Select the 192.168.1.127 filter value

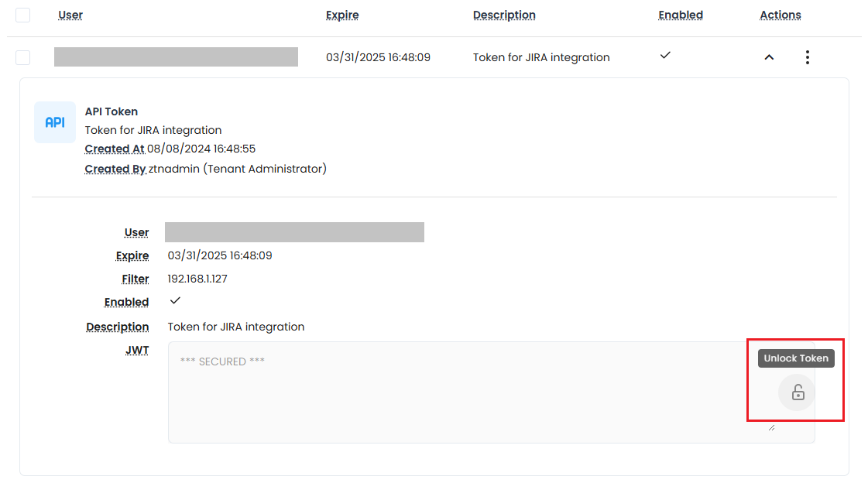(x=197, y=279)
